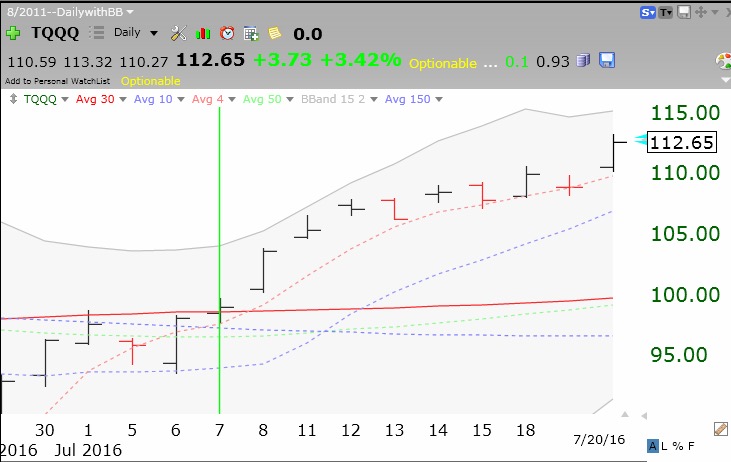
Task: Click the last price 112.65 in header
Action: point(210,60)
